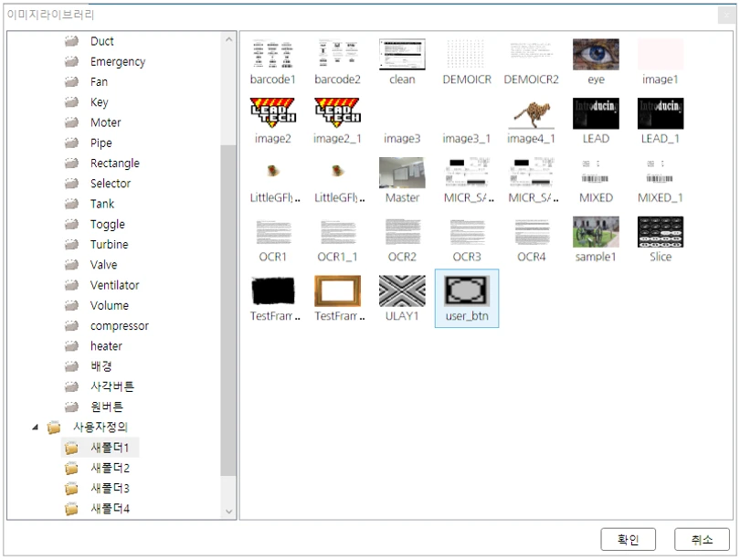This screenshot has height=560, width=740.
Task: Pick the DEMOICR2 image thumbnail
Action: pyautogui.click(x=532, y=54)
